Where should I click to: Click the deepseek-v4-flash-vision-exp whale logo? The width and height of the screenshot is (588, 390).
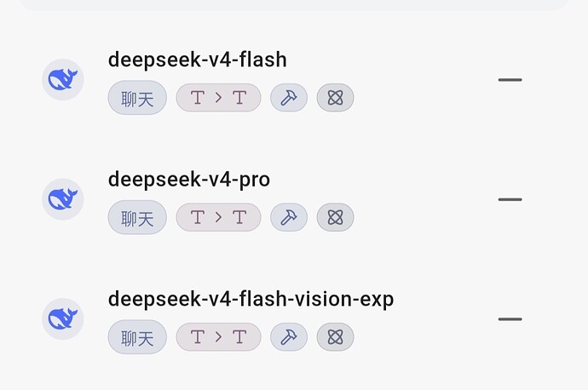(x=62, y=318)
